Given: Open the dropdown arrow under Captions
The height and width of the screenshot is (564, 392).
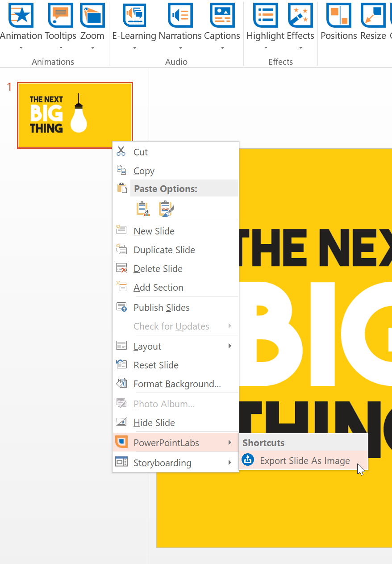Looking at the screenshot, I should tap(222, 48).
